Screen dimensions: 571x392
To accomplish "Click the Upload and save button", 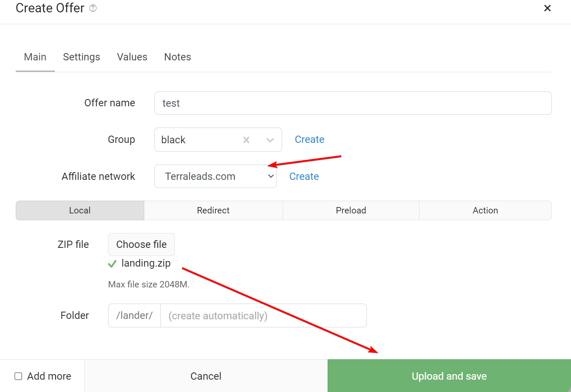I will (449, 376).
